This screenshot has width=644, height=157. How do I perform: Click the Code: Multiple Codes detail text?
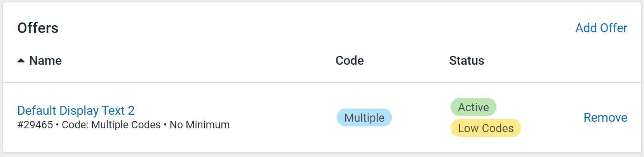[111, 125]
